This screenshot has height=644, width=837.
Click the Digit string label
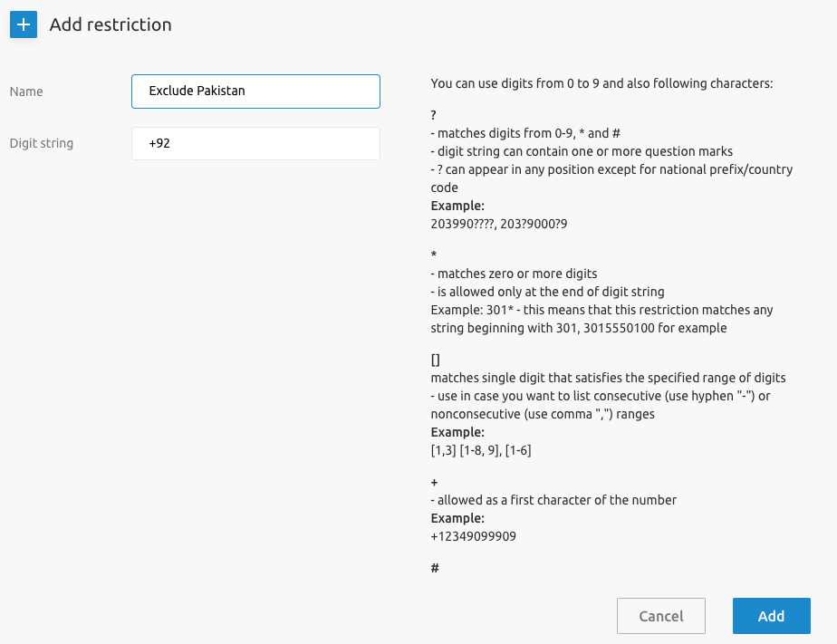(x=42, y=143)
